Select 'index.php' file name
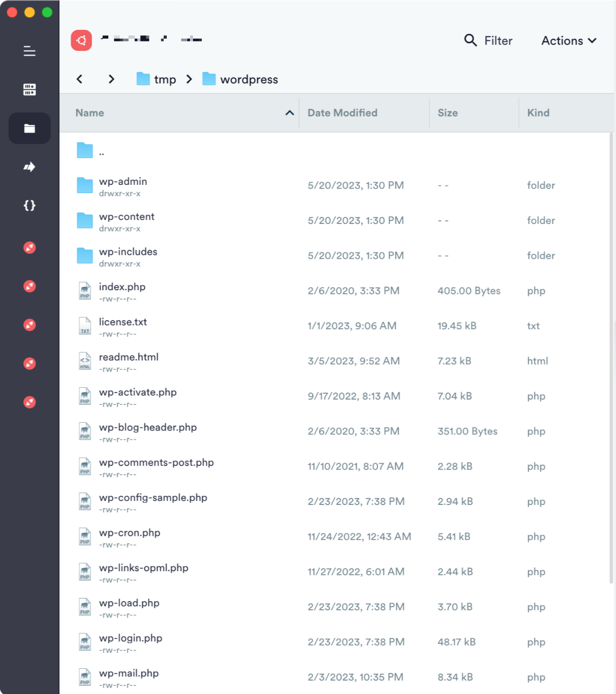The height and width of the screenshot is (694, 616). click(x=122, y=287)
